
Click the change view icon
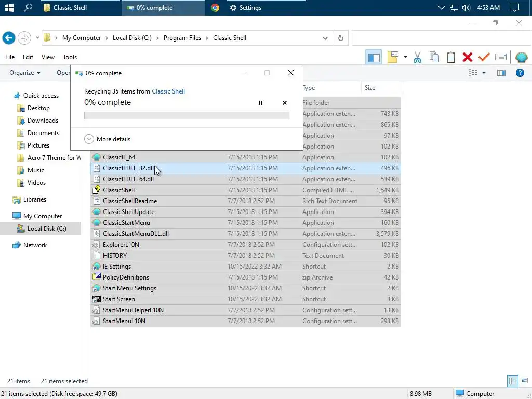[473, 73]
